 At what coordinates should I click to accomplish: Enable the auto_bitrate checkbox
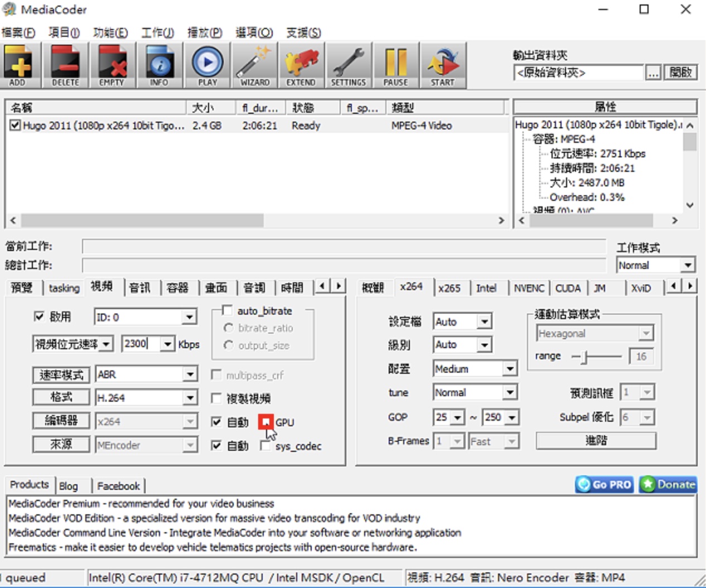point(227,310)
